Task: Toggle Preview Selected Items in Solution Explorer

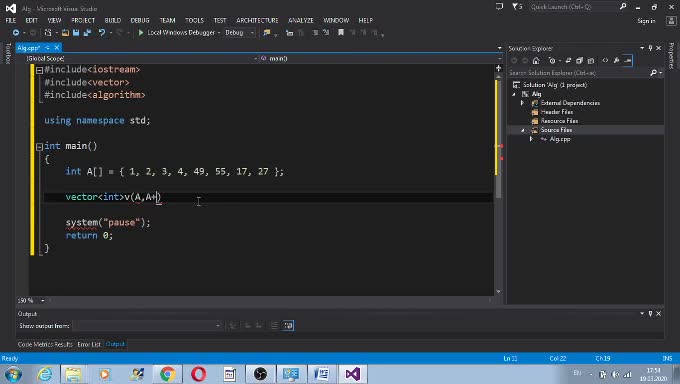Action: tap(628, 61)
